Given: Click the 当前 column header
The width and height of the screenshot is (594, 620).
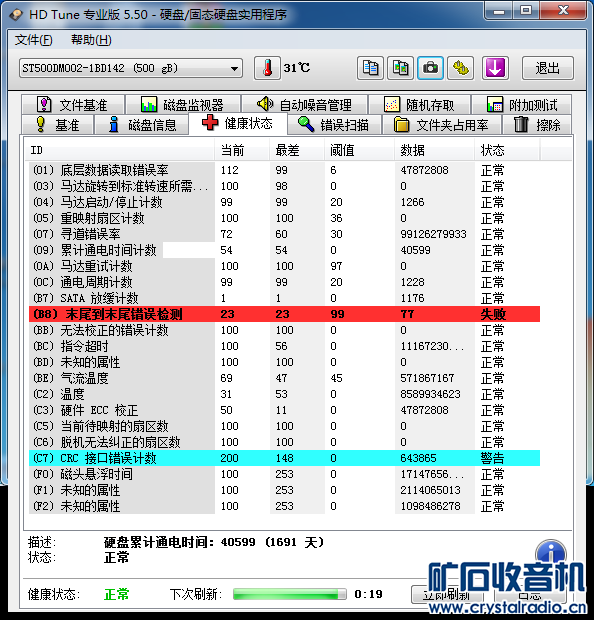Looking at the screenshot, I should pos(242,150).
